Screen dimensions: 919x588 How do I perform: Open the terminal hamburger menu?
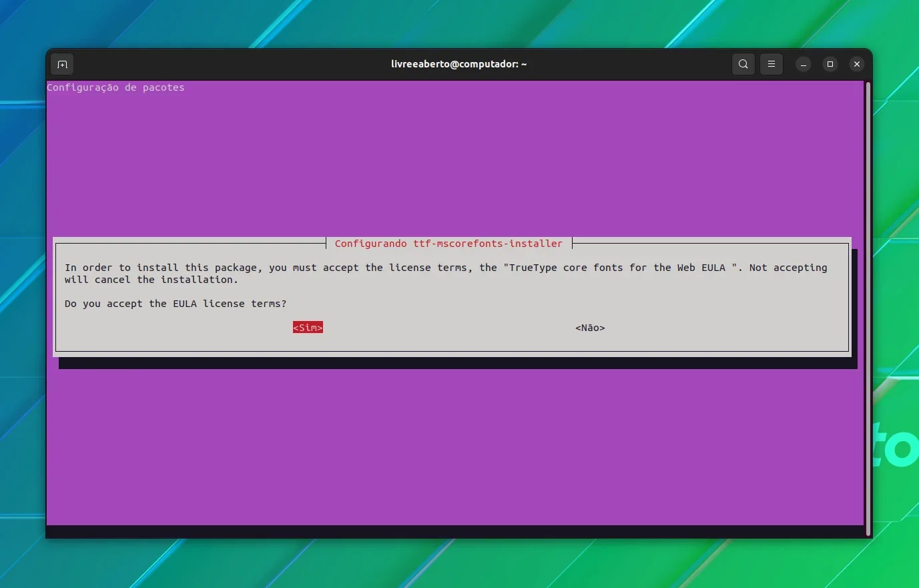point(772,64)
